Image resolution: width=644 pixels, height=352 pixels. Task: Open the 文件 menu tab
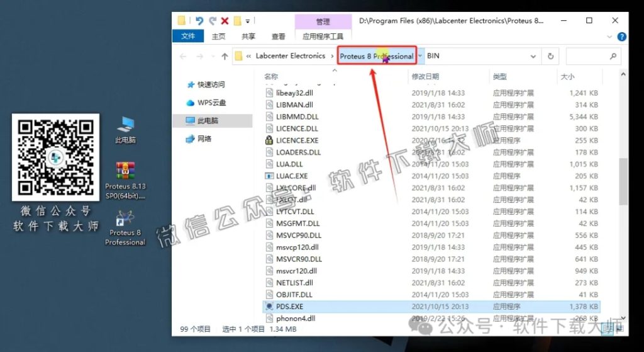(187, 36)
